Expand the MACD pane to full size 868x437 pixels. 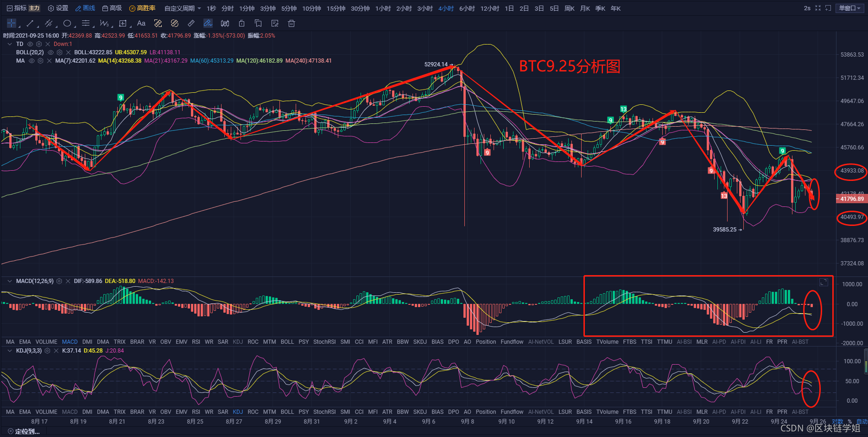click(x=824, y=282)
